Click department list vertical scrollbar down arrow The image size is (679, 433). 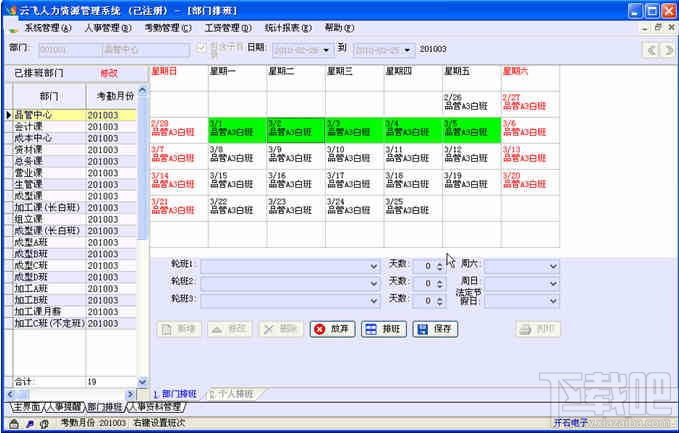(142, 382)
